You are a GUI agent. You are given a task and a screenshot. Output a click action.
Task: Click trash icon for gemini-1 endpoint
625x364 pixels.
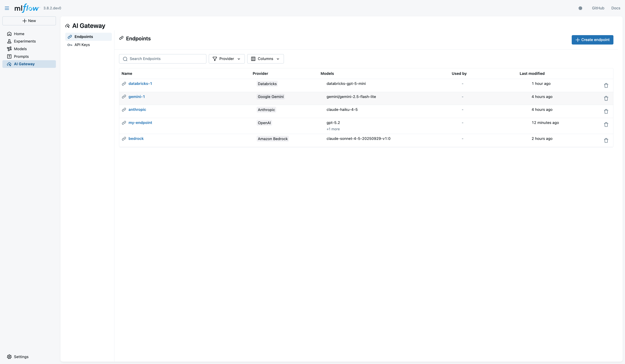tap(606, 98)
